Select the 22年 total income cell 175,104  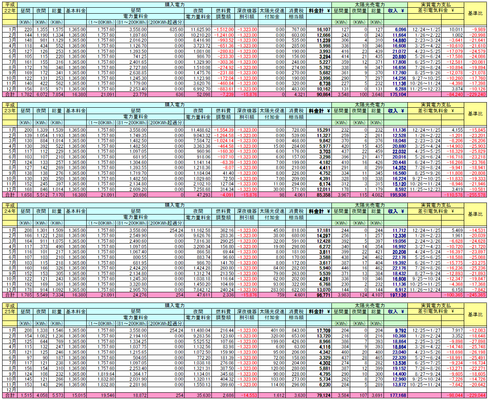tap(395, 95)
